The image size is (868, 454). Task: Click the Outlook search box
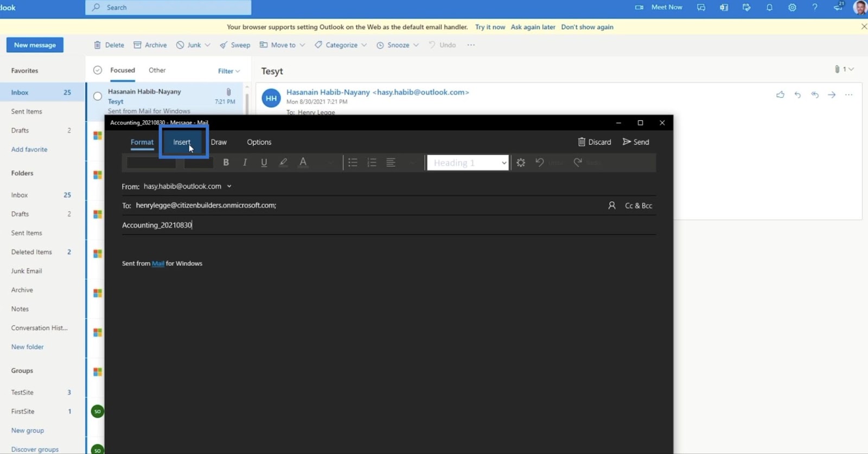click(x=168, y=8)
